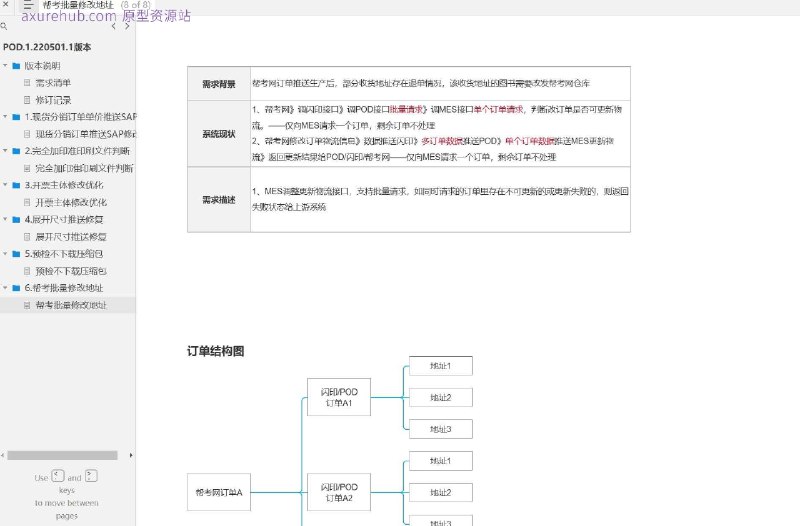Click sidebar scrollbar left arrow
This screenshot has height=526, width=800.
pos(3,455)
